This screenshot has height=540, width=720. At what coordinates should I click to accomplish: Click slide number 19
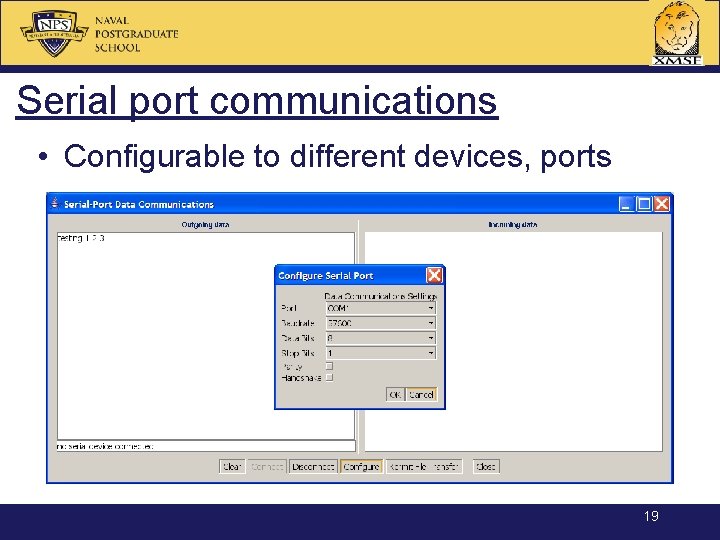click(x=651, y=516)
